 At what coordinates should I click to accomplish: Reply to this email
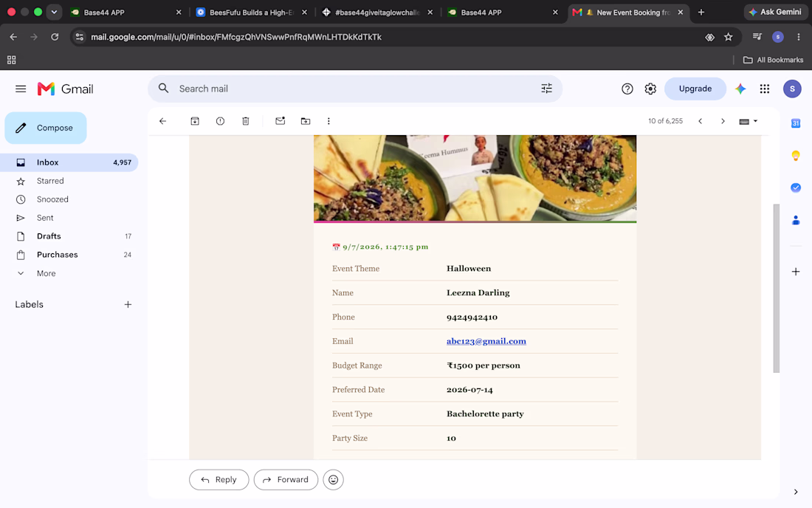(x=219, y=479)
